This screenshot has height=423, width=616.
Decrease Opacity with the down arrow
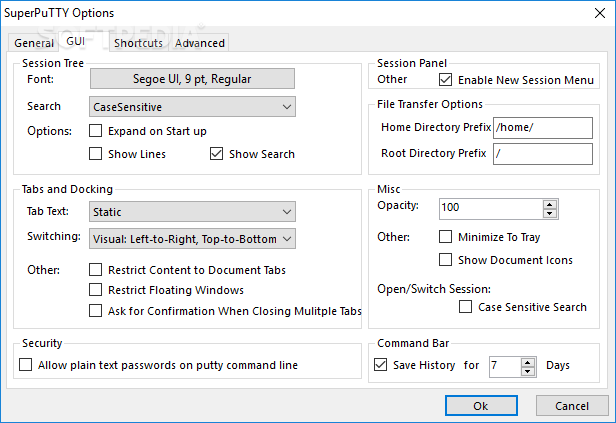click(550, 213)
